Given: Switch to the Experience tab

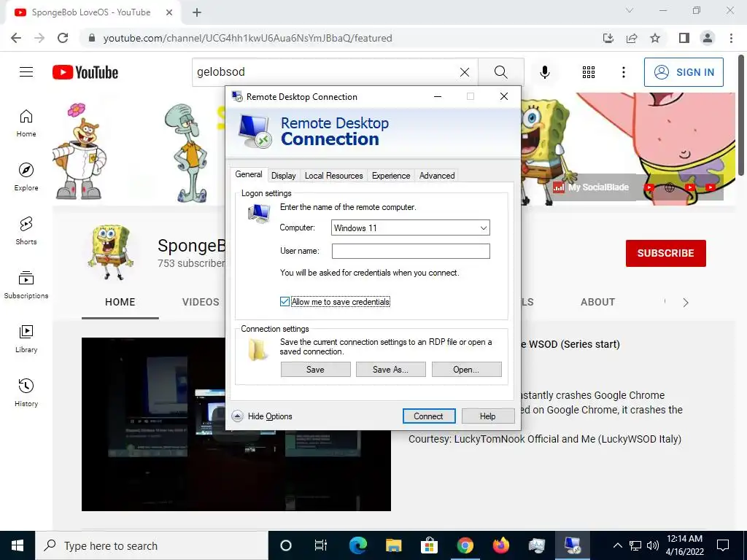Looking at the screenshot, I should coord(391,175).
